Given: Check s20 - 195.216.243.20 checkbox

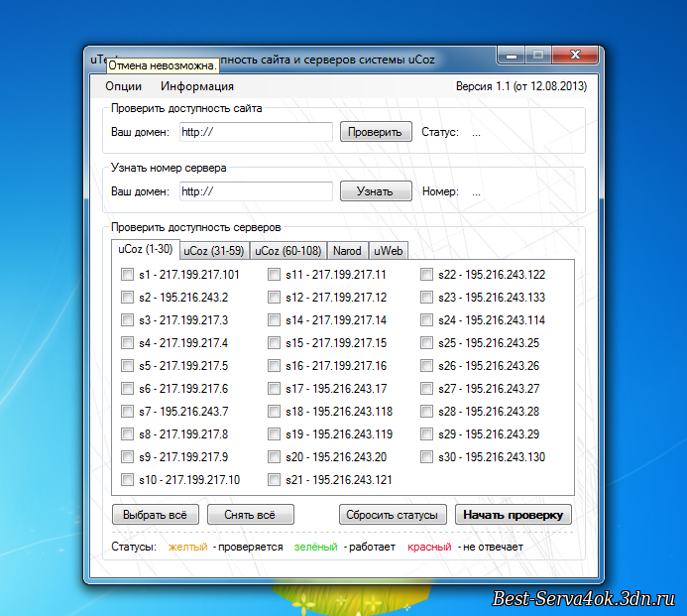Looking at the screenshot, I should point(274,457).
